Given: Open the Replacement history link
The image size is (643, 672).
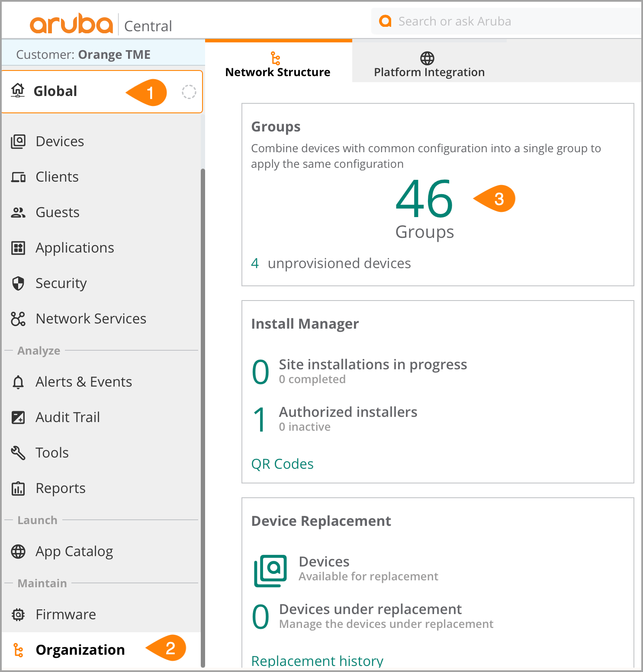Looking at the screenshot, I should point(317,661).
